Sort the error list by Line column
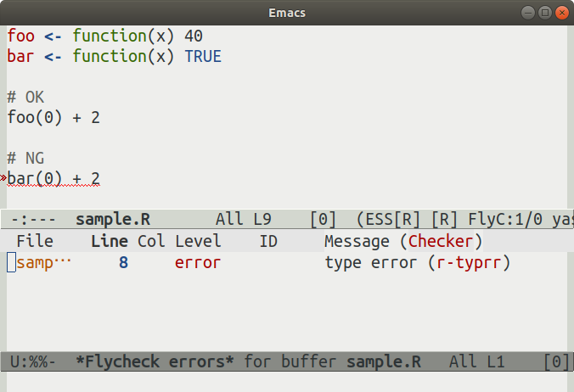Viewport: 574px width, 392px height. pyautogui.click(x=109, y=241)
